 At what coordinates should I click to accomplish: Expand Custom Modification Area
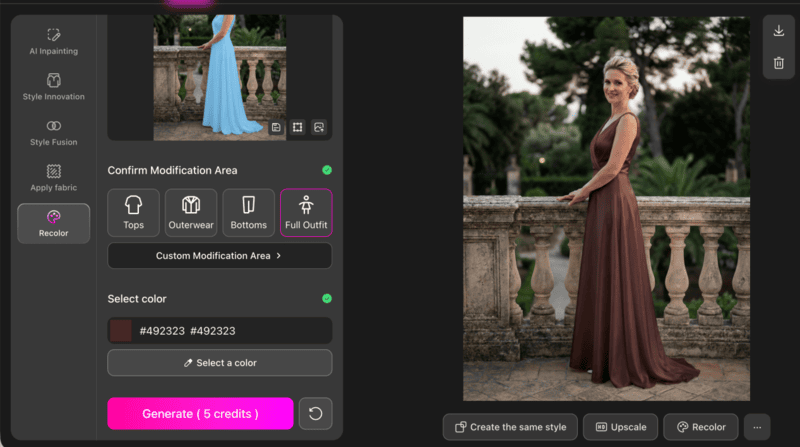pyautogui.click(x=219, y=256)
